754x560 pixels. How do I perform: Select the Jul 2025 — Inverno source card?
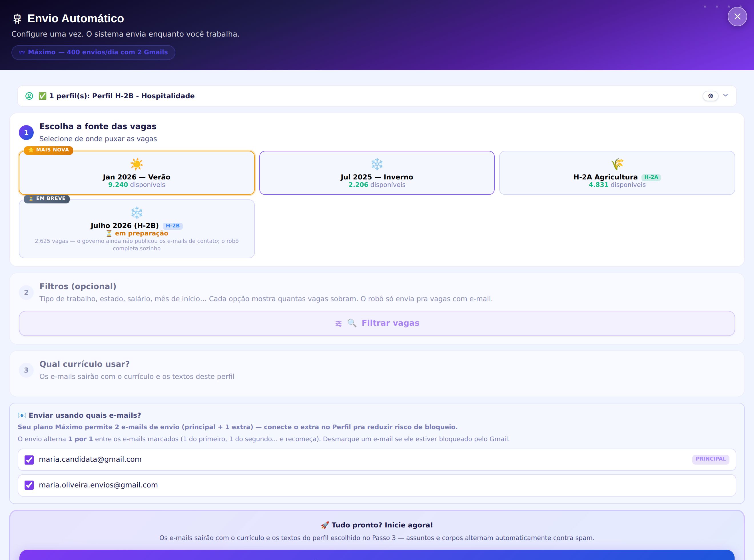[377, 173]
